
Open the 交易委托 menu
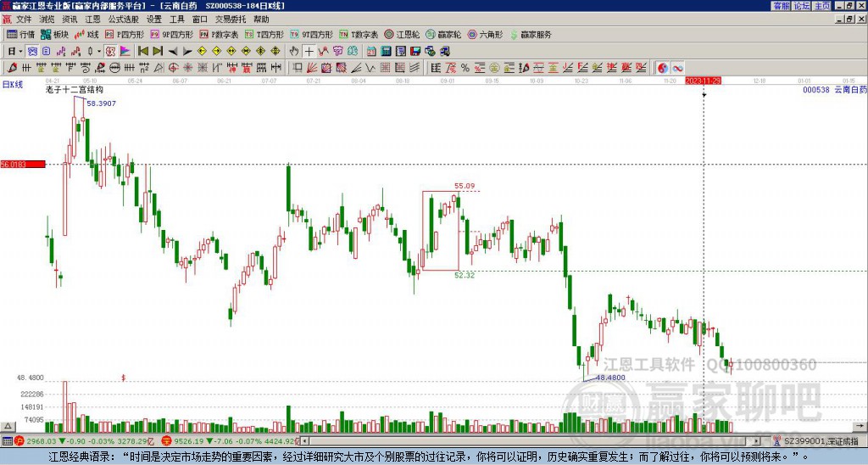pos(231,20)
